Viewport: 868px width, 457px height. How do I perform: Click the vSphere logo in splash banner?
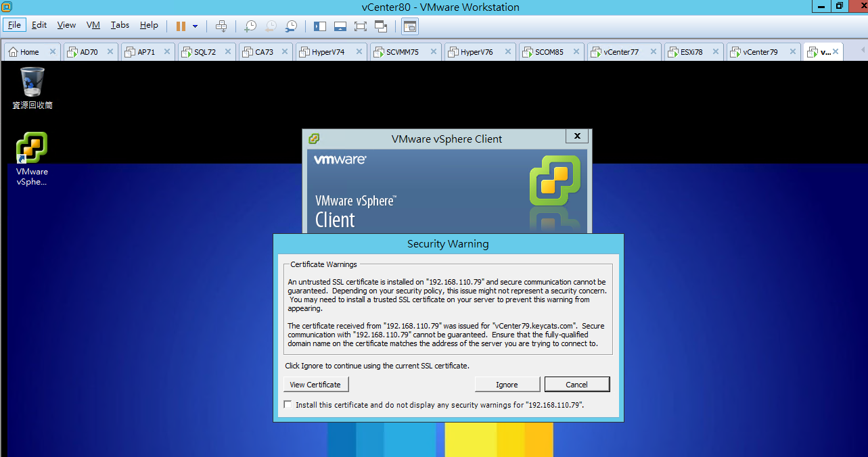(x=554, y=180)
